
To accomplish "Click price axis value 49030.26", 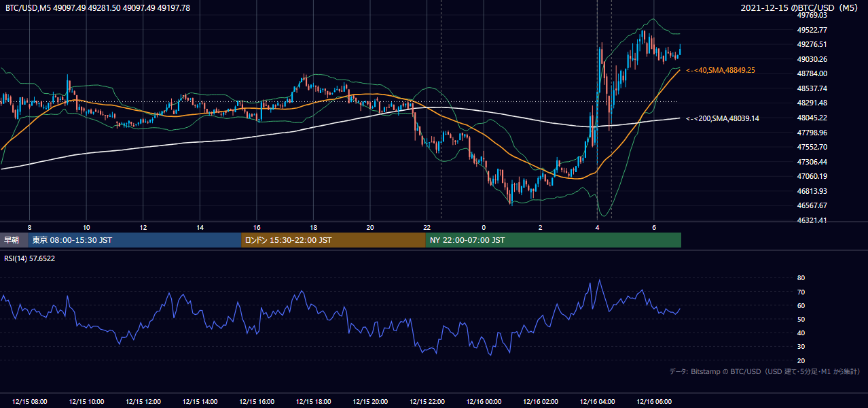I will point(812,59).
